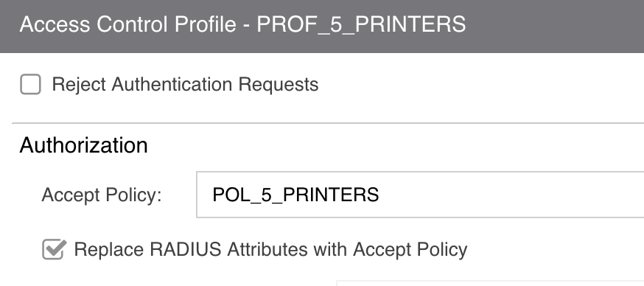
Task: Toggle the checkmark icon beside Replace RADIUS Attributes
Action: tap(54, 249)
